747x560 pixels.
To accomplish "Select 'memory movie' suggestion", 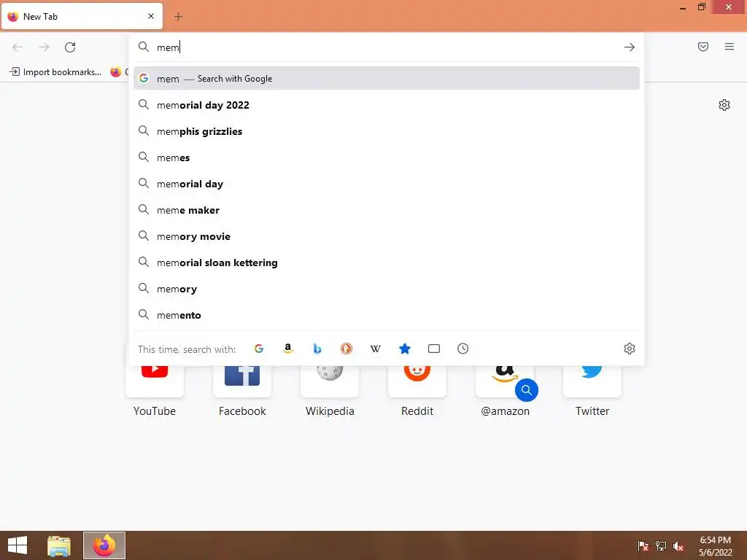I will (x=387, y=236).
